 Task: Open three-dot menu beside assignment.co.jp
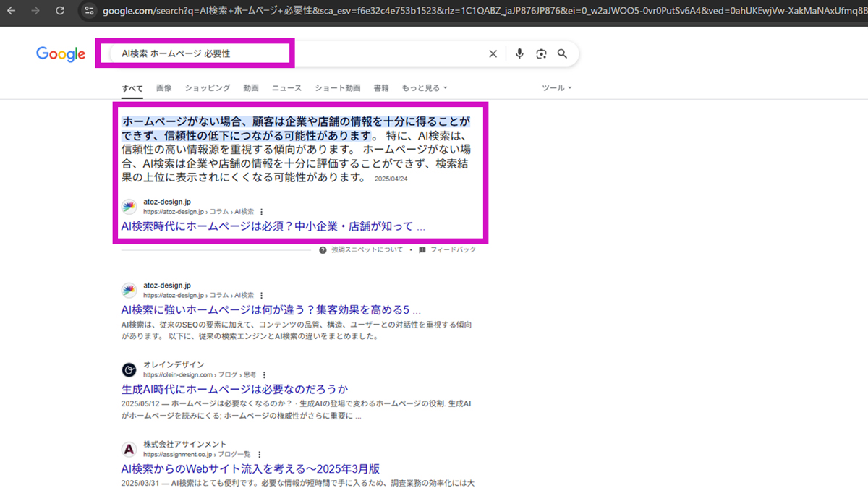coord(259,454)
